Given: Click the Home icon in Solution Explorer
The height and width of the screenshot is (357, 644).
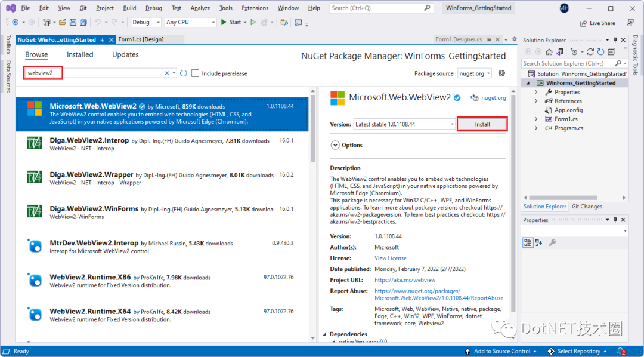Looking at the screenshot, I should [x=549, y=52].
